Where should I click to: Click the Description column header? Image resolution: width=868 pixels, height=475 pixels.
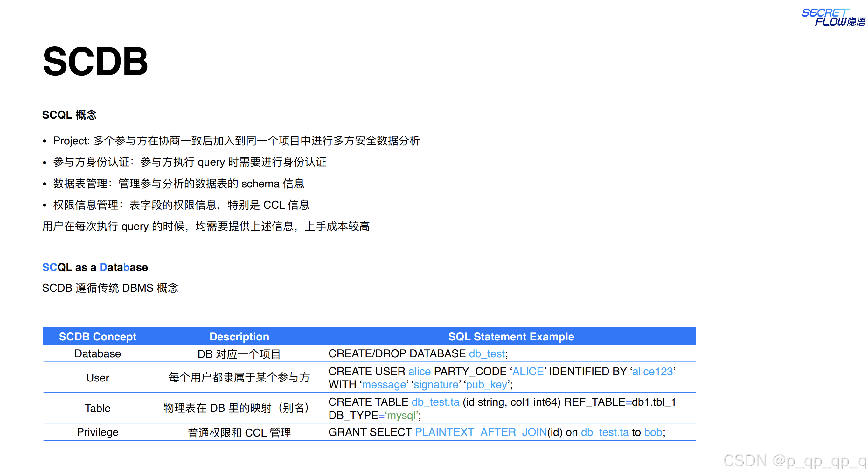point(239,336)
